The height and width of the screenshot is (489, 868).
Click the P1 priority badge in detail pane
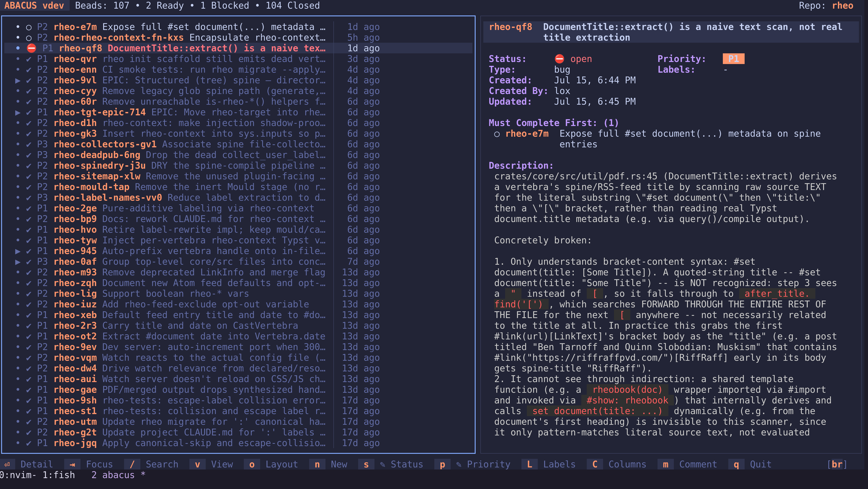(x=733, y=59)
